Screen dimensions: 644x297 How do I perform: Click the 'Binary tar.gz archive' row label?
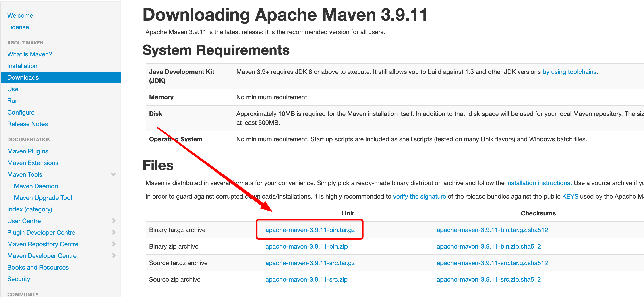tap(177, 230)
